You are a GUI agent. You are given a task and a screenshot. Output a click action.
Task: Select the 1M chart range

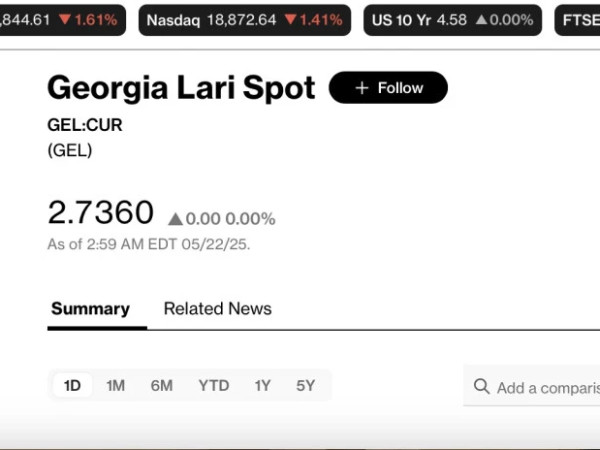pyautogui.click(x=116, y=385)
